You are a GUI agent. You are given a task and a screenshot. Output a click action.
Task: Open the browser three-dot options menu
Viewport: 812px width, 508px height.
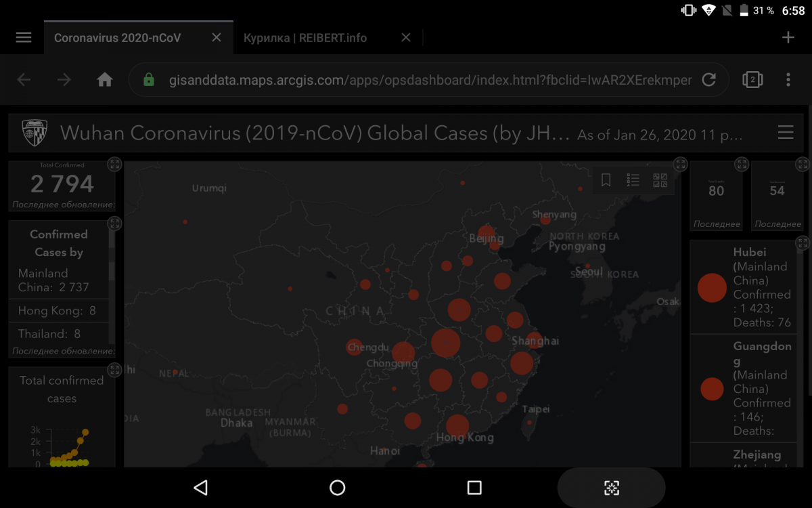(x=788, y=80)
